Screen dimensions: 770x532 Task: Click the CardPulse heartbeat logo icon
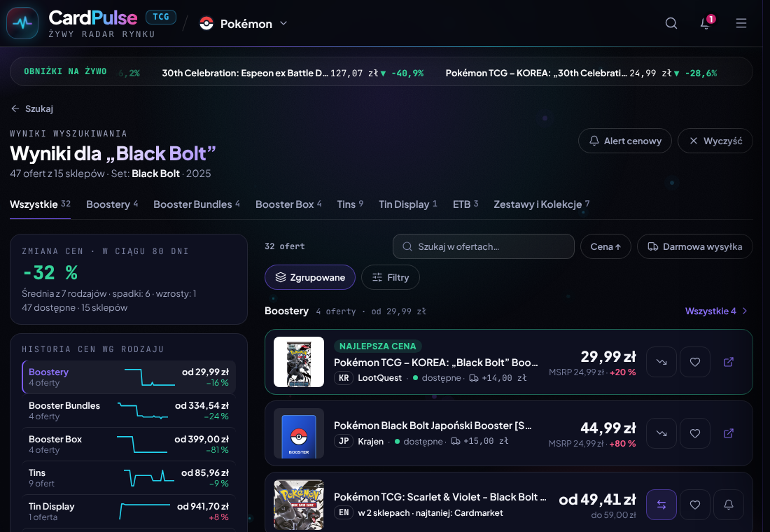(22, 23)
